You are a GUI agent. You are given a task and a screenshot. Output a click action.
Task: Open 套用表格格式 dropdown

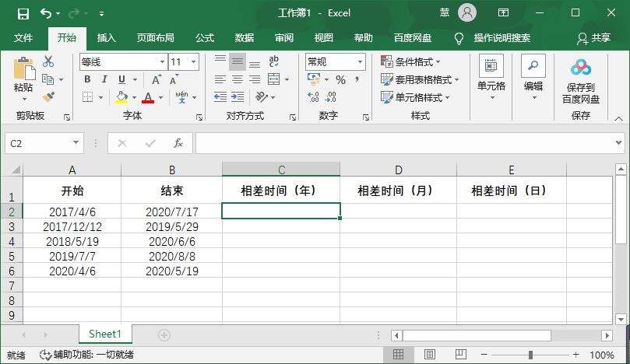pyautogui.click(x=420, y=79)
